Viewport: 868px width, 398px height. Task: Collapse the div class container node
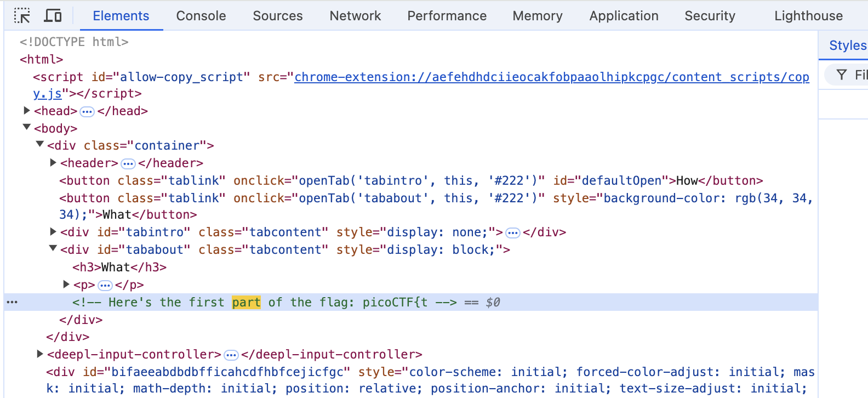point(39,144)
